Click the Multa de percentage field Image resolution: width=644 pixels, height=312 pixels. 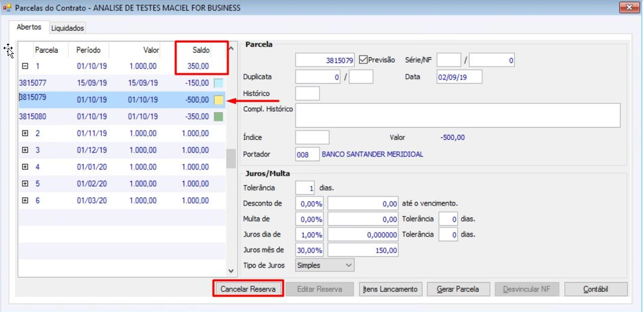coord(309,219)
